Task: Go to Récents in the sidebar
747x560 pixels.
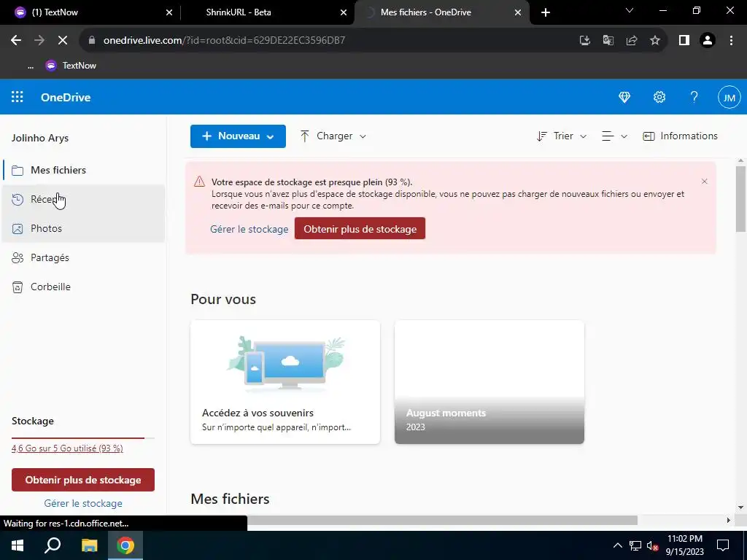Action: coord(83,199)
